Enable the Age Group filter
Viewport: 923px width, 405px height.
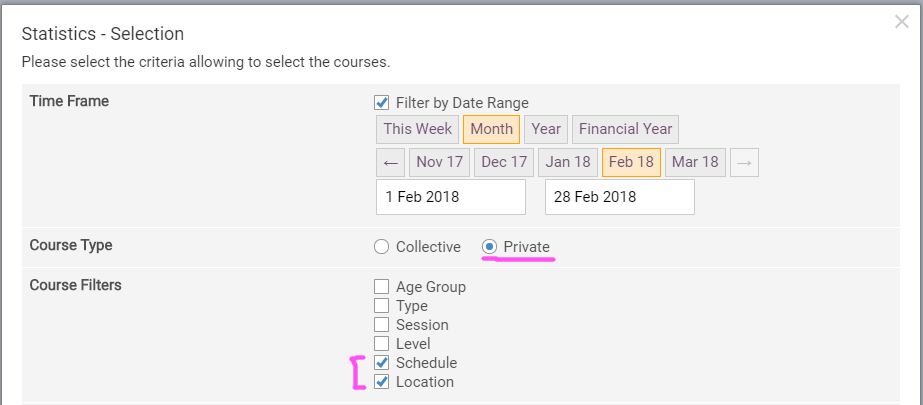381,287
